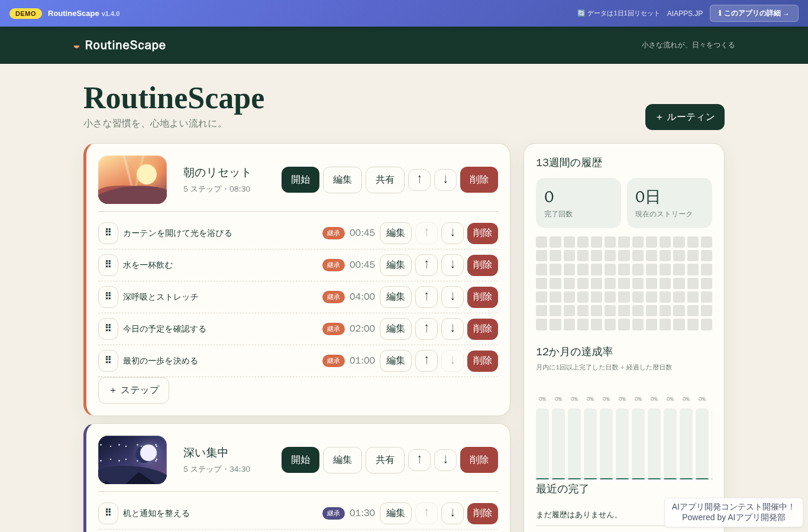
Task: Delete the 朝のリセット routine
Action: coord(479,180)
